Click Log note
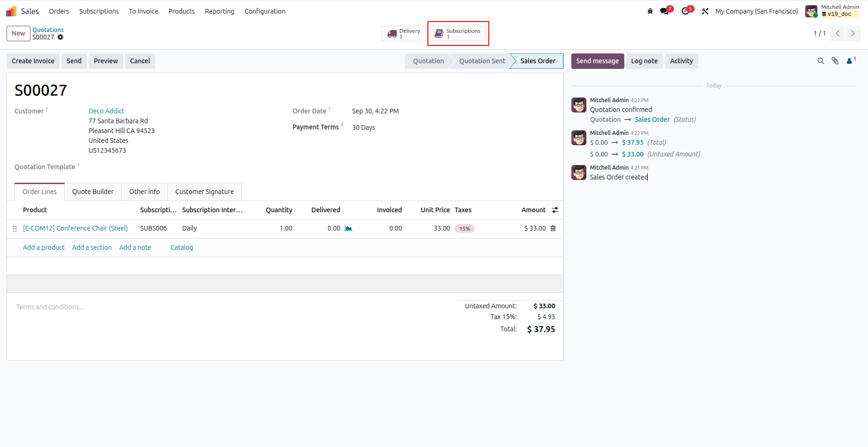Image resolution: width=868 pixels, height=447 pixels. point(644,61)
